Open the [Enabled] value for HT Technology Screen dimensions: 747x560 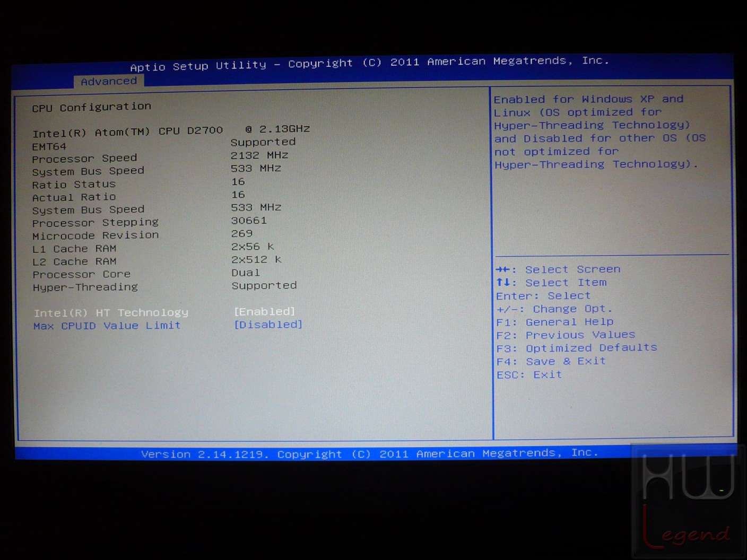tap(264, 311)
